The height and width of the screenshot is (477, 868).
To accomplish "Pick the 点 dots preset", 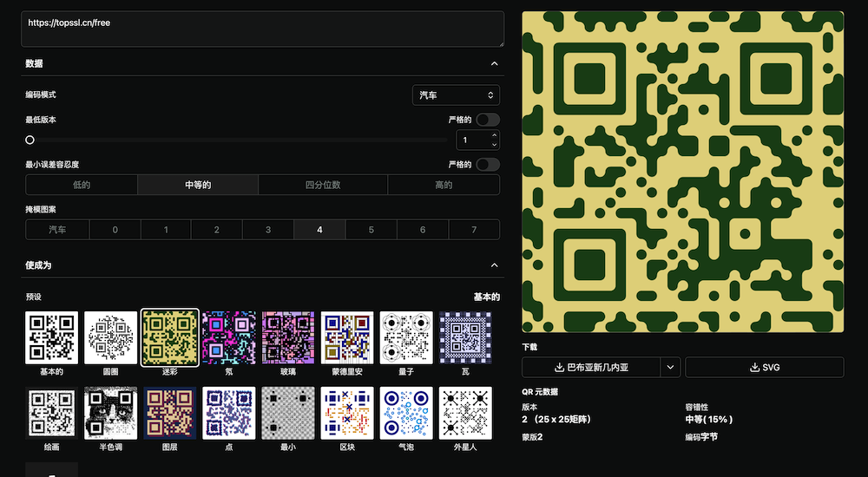I will pos(228,413).
